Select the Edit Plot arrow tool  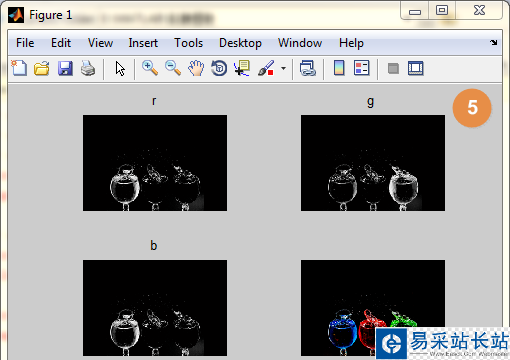[x=120, y=69]
